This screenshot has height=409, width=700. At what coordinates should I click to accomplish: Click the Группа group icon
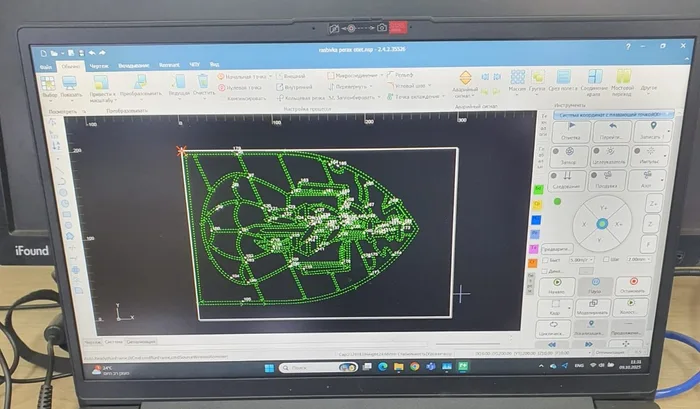click(539, 79)
